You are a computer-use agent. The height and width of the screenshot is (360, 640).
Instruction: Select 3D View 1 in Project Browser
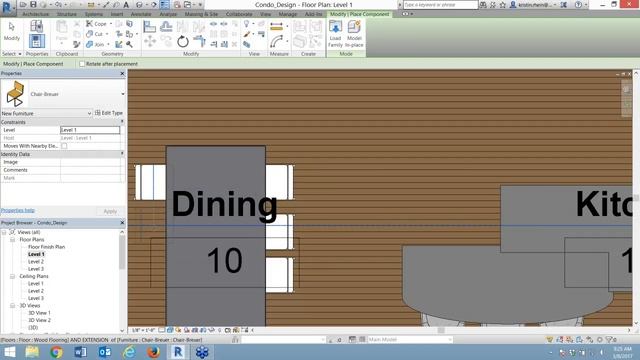(x=40, y=313)
